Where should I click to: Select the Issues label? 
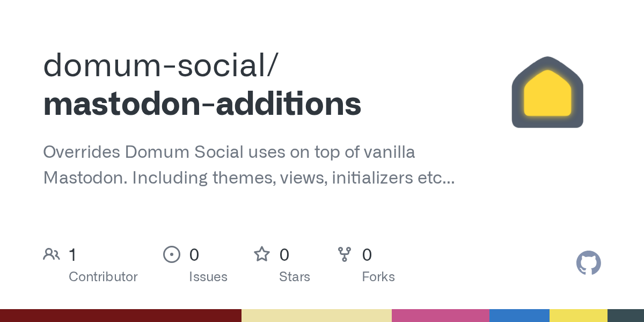point(208,277)
